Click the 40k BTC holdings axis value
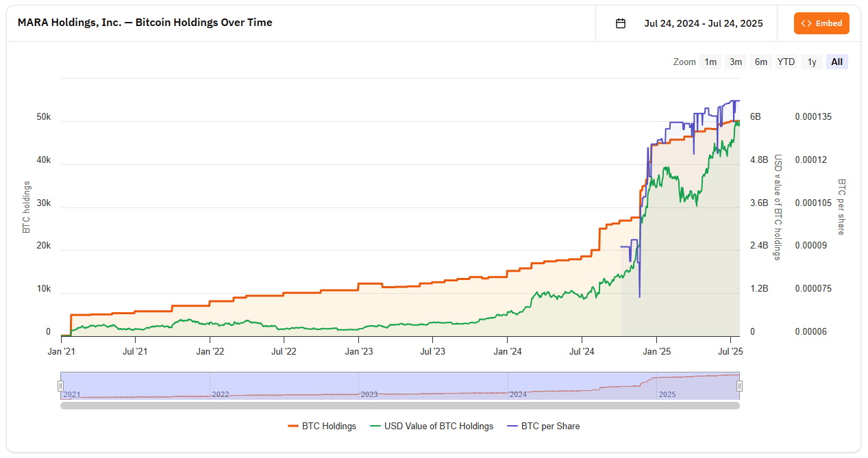Viewport: 868px width, 458px height. 43,160
